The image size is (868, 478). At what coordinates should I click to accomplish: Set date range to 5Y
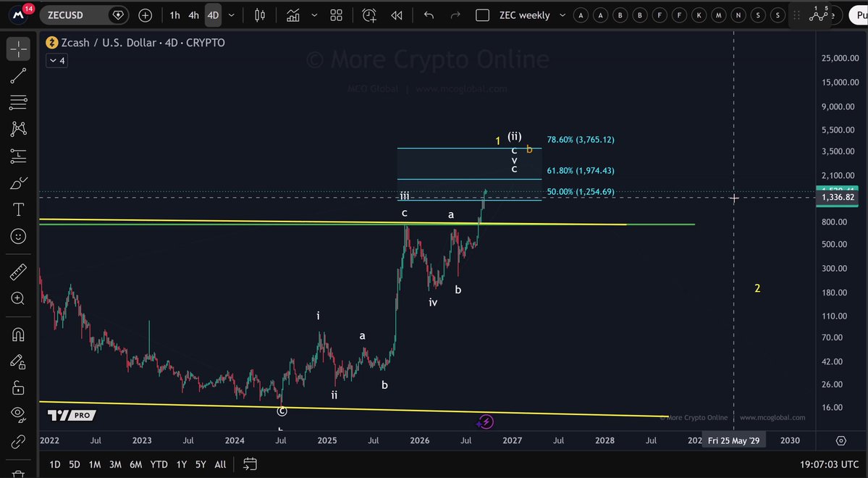pos(201,464)
